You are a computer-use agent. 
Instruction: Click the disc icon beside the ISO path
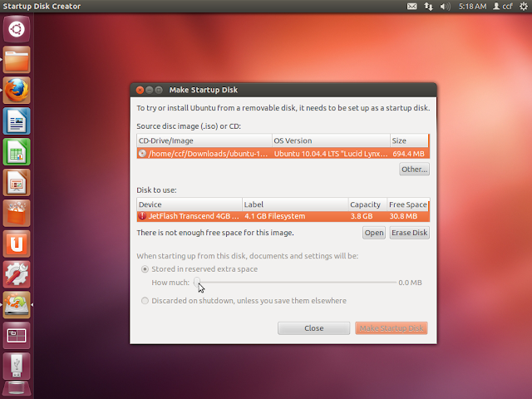pyautogui.click(x=142, y=153)
